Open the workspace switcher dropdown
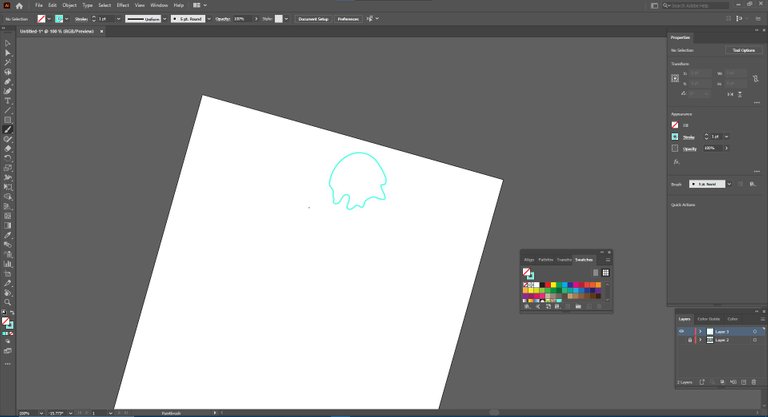 pos(199,5)
